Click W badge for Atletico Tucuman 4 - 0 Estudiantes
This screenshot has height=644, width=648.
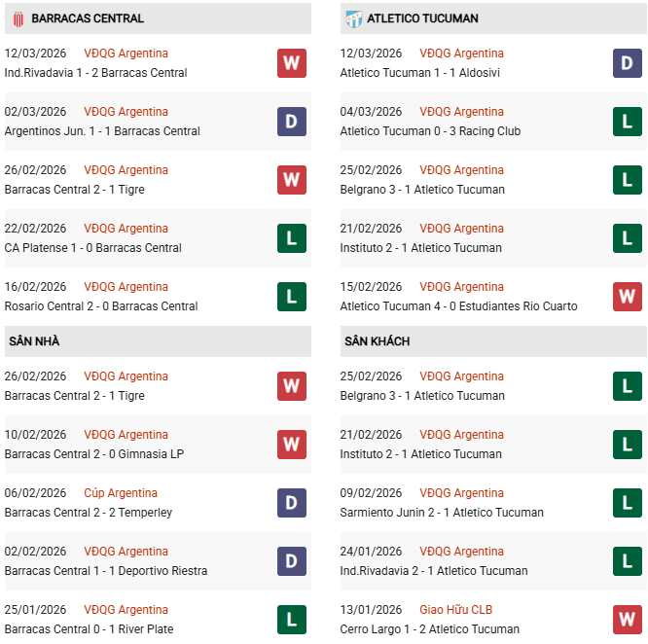[627, 297]
